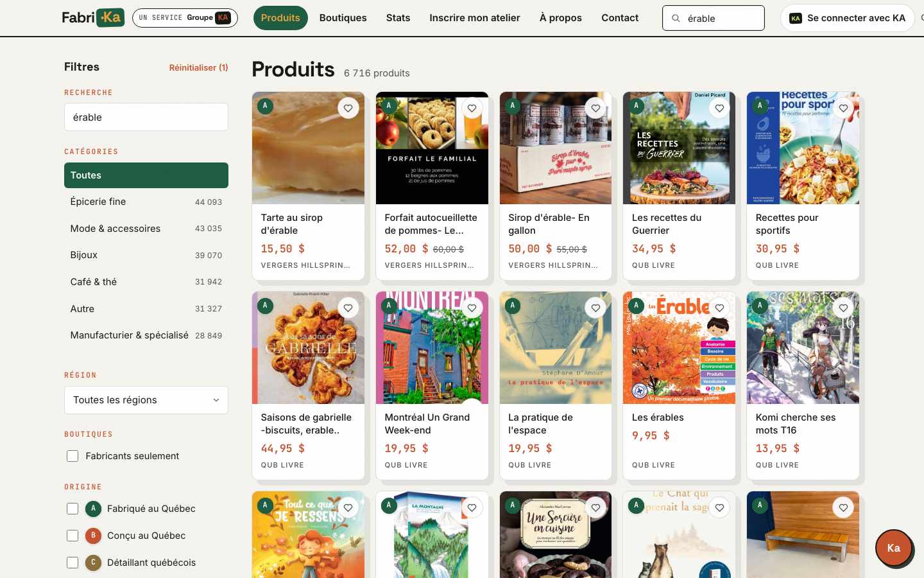Click the Recherche filter input field
This screenshot has height=578, width=924.
[x=146, y=117]
